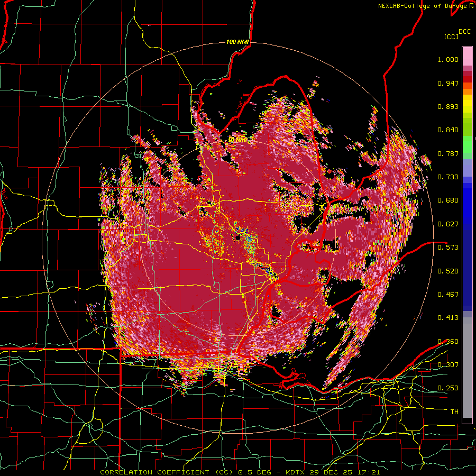476x476 pixels.
Task: Click the 50 NMI range ring label
Action: (x=237, y=140)
